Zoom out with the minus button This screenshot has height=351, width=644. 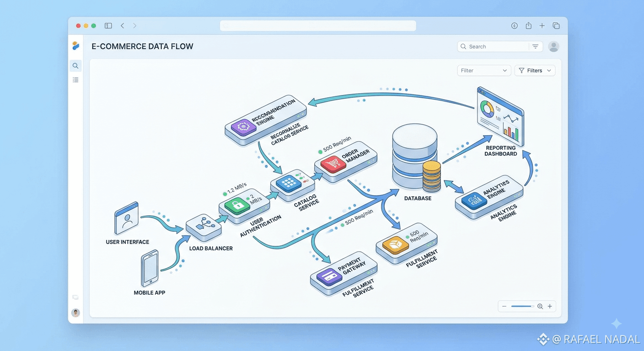(504, 307)
